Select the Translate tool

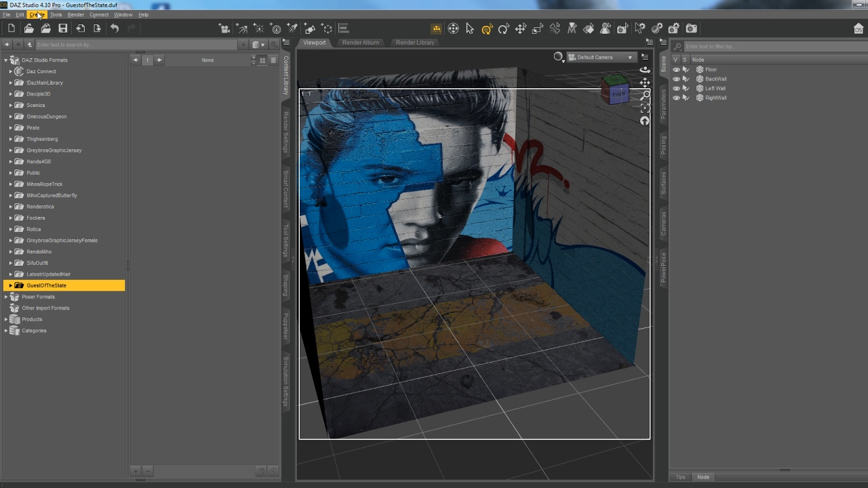521,28
